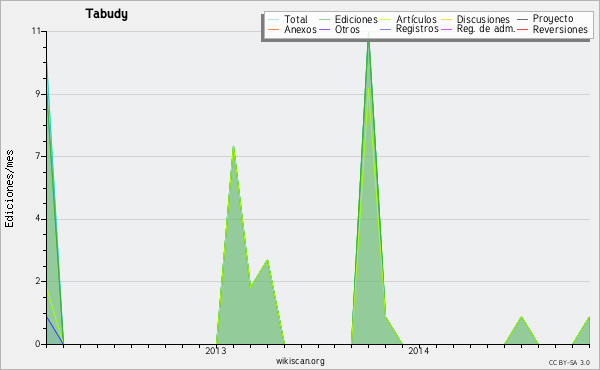600x370 pixels.
Task: Click the Tabudy chart title
Action: point(106,14)
